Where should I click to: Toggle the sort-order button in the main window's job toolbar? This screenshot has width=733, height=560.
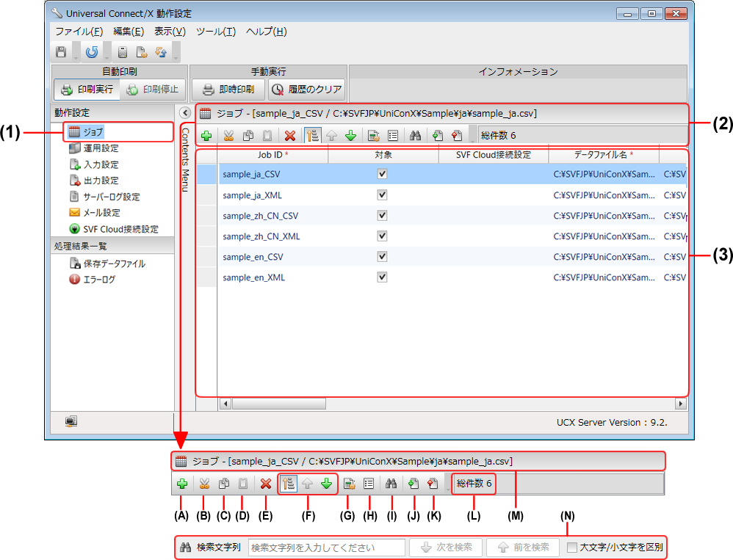tap(312, 136)
